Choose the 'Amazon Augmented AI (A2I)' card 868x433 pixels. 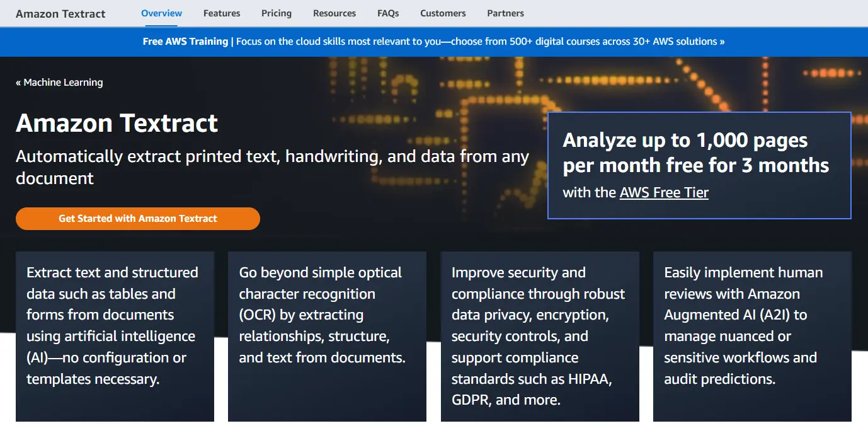click(752, 336)
